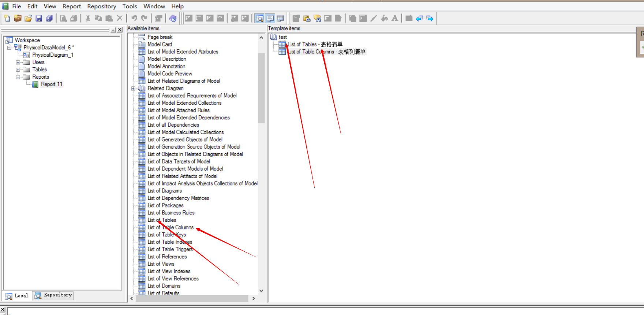Click the left blue arrow navigation icon
This screenshot has width=644, height=315.
click(x=419, y=18)
